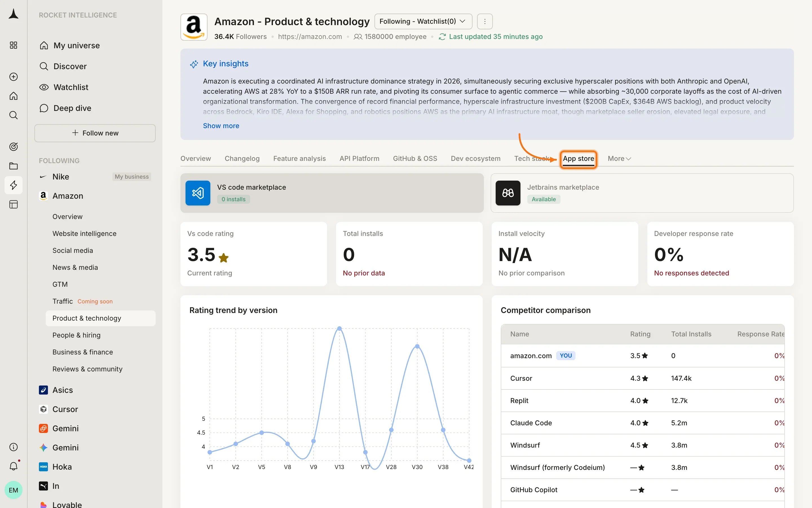Go to My universe in the sidebar
Image resolution: width=812 pixels, height=508 pixels.
(76, 45)
